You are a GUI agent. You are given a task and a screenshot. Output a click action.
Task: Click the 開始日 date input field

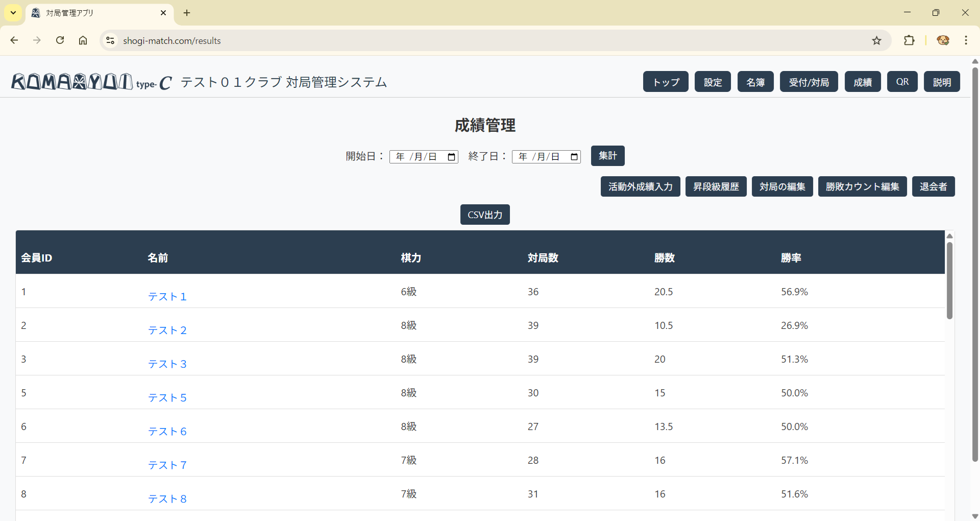click(417, 157)
